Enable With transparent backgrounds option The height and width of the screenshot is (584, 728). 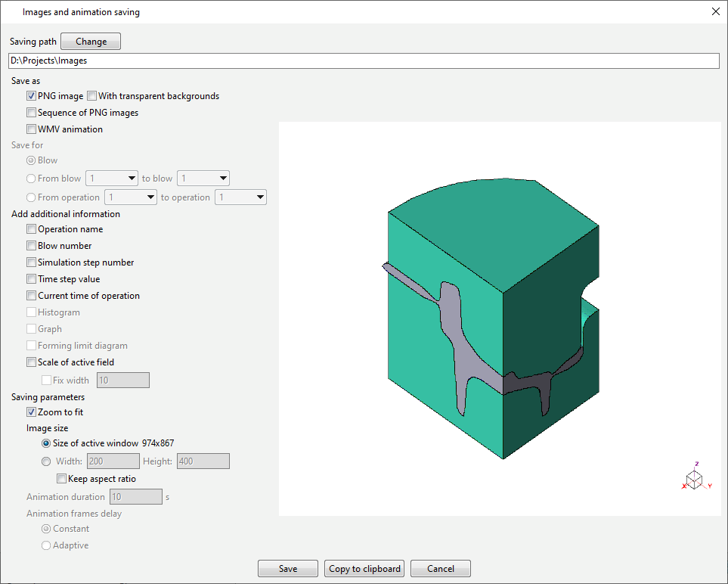click(92, 96)
